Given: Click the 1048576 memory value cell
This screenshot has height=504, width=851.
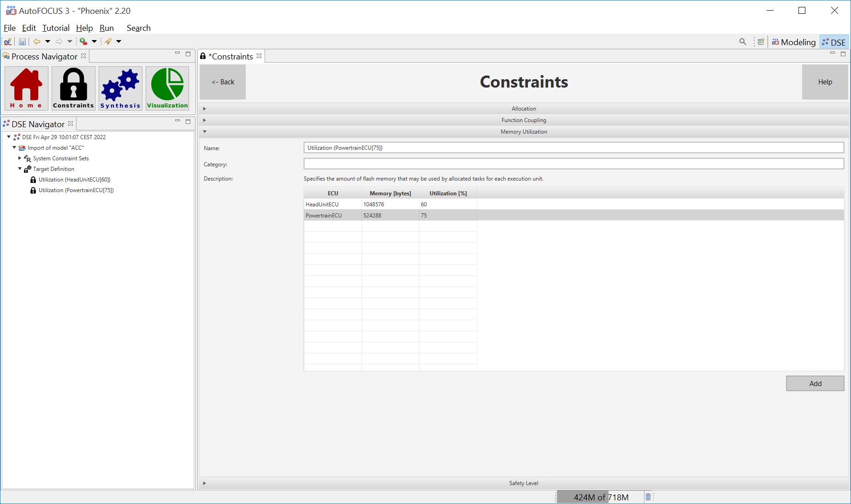Looking at the screenshot, I should click(390, 205).
